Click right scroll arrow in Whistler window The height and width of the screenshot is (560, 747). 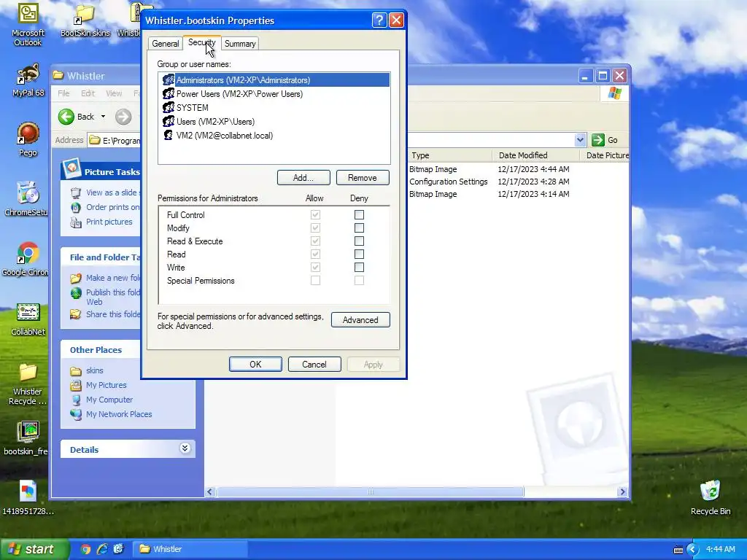coord(622,492)
